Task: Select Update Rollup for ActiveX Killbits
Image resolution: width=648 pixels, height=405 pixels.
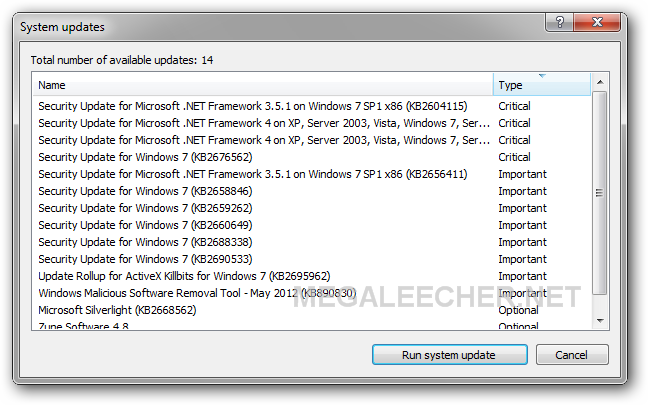Action: pyautogui.click(x=312, y=276)
